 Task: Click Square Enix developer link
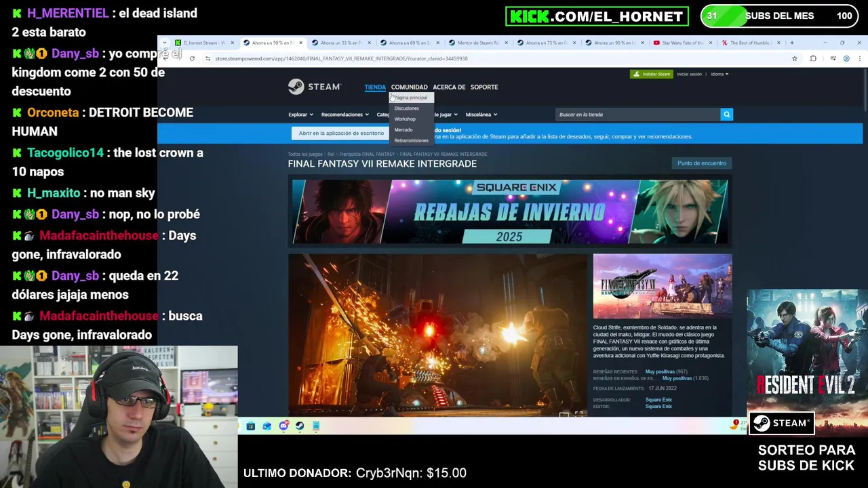[658, 400]
